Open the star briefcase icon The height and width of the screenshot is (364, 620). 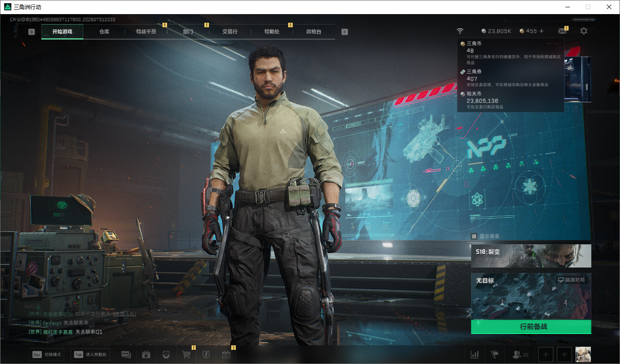click(146, 354)
